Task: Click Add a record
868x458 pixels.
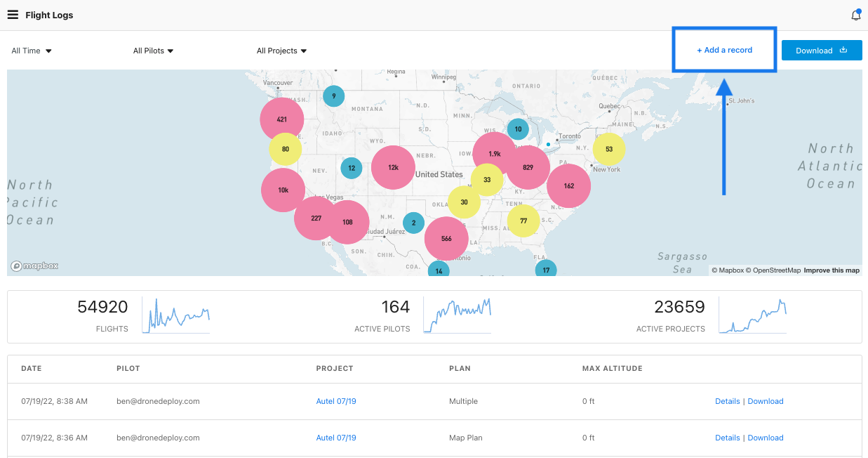Action: (x=724, y=50)
